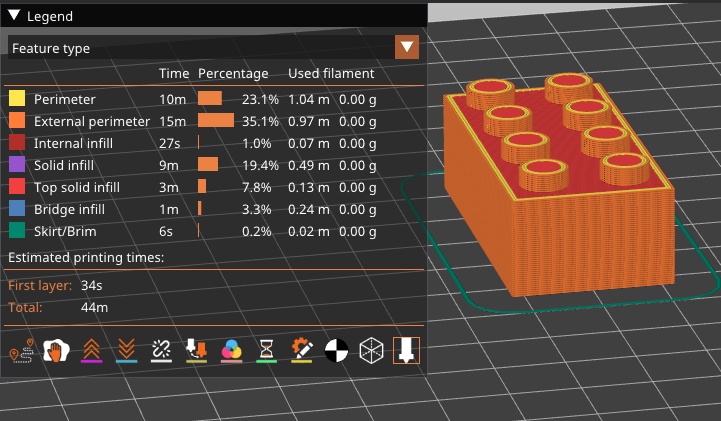Collapse the Legend panel triangle
Screen dimensions: 721x421
click(14, 16)
